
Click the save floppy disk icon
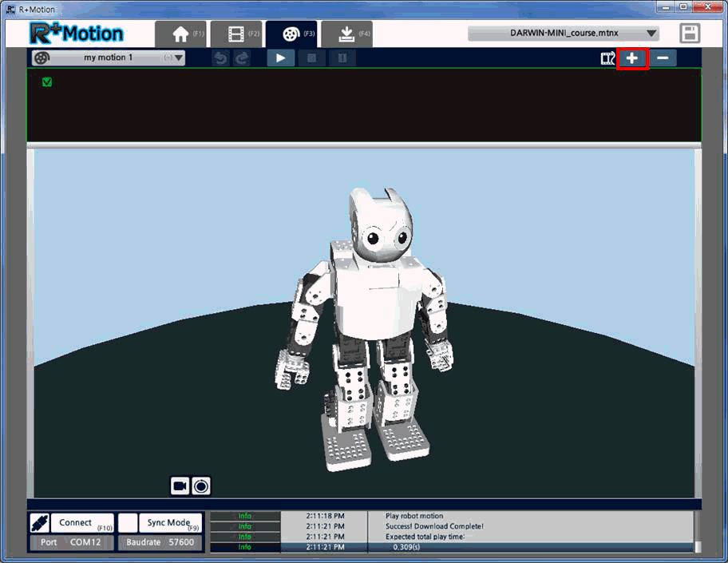(x=690, y=34)
